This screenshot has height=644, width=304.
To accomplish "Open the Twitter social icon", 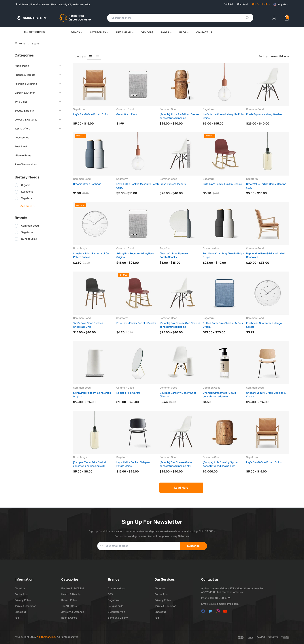I will pyautogui.click(x=210, y=611).
